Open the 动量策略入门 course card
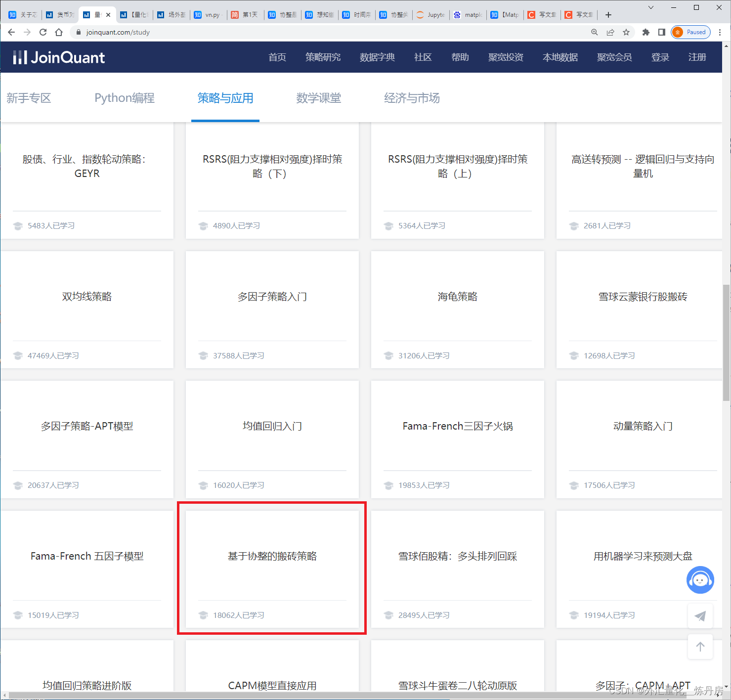This screenshot has width=731, height=700. (640, 439)
